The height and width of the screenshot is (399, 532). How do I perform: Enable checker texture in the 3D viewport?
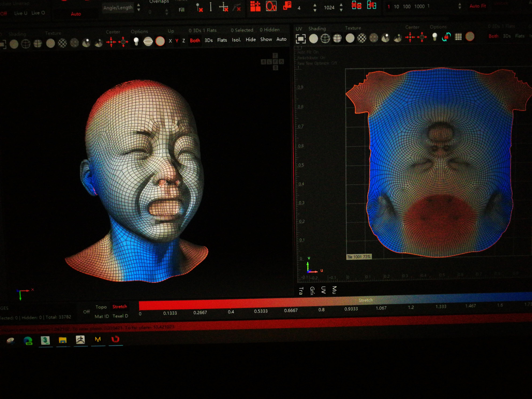62,43
